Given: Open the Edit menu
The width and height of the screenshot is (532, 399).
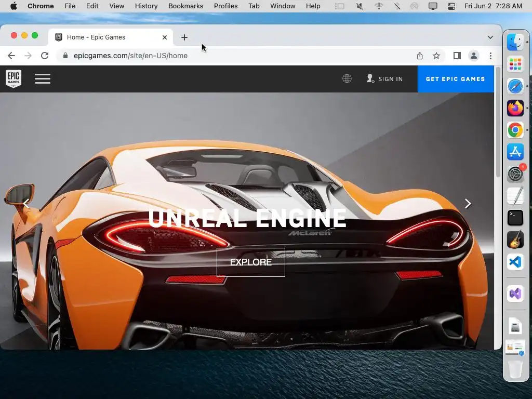Looking at the screenshot, I should click(92, 6).
